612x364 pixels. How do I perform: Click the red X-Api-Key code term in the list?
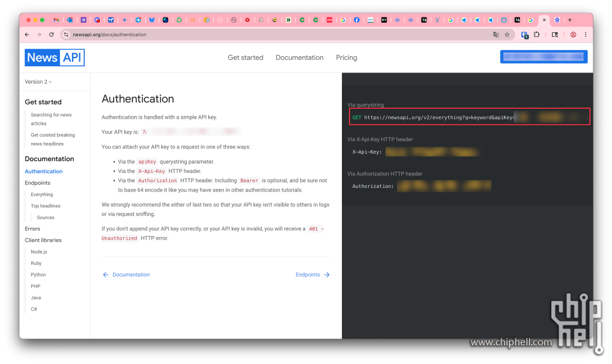pos(151,171)
